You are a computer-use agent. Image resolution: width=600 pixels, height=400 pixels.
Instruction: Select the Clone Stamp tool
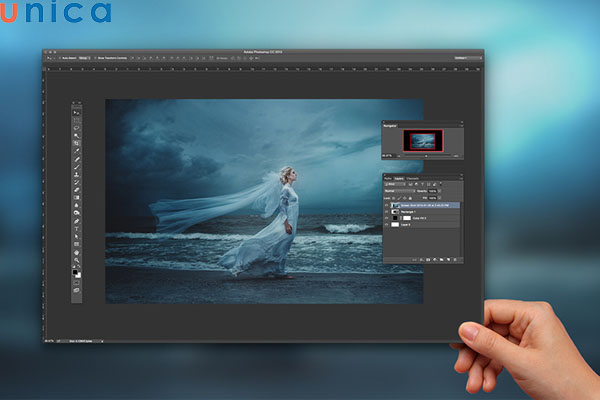(77, 174)
